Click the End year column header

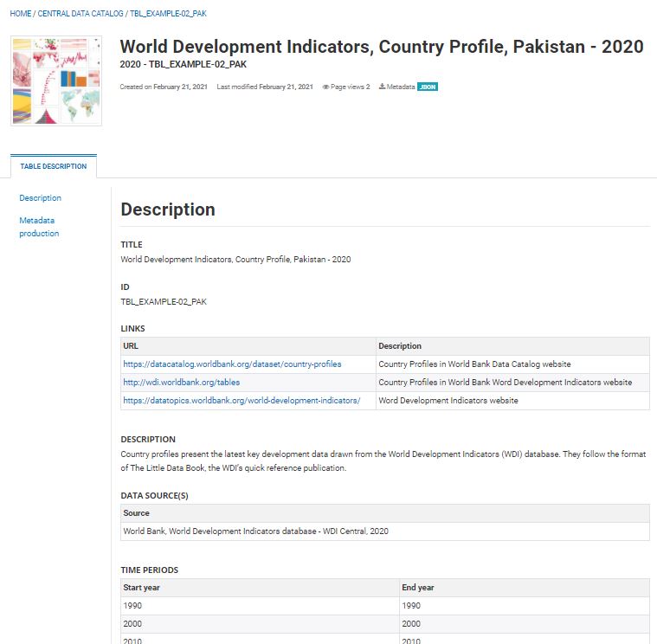pyautogui.click(x=418, y=588)
